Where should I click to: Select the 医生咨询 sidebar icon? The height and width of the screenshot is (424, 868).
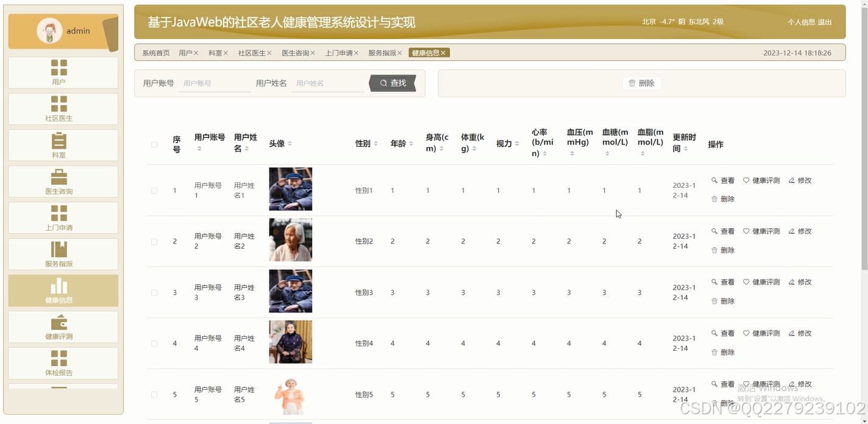tap(63, 181)
